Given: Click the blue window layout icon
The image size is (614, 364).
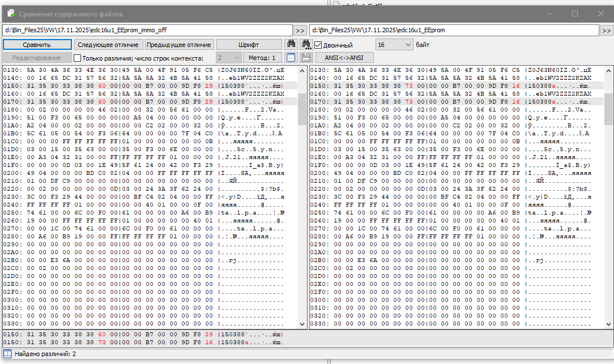Looking at the screenshot, I should 291,58.
